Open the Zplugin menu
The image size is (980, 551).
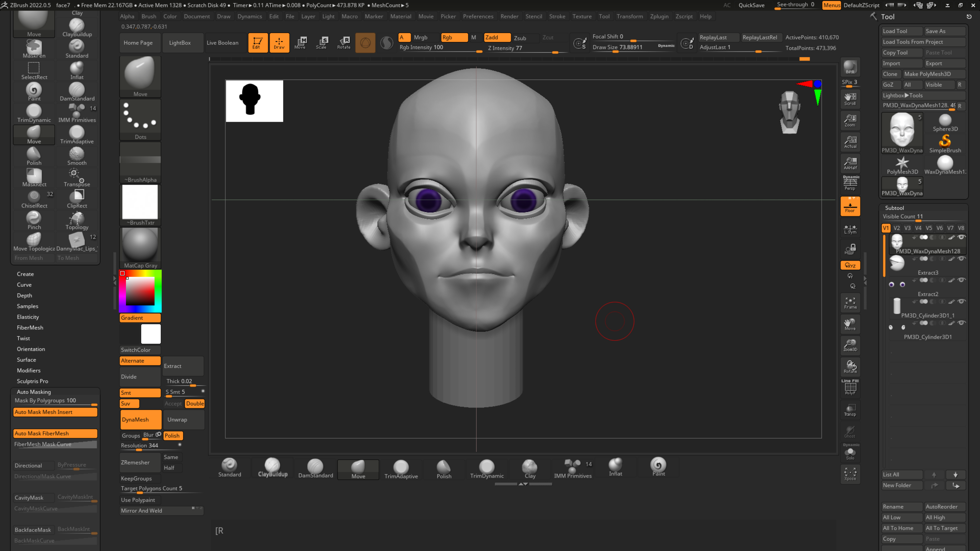click(659, 16)
